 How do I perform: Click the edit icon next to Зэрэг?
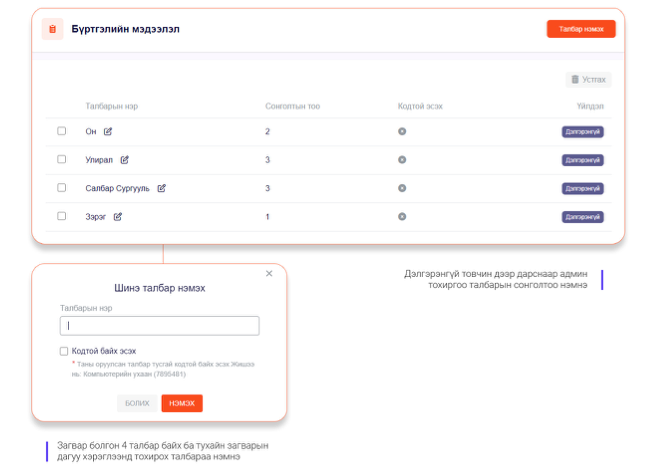coord(117,216)
